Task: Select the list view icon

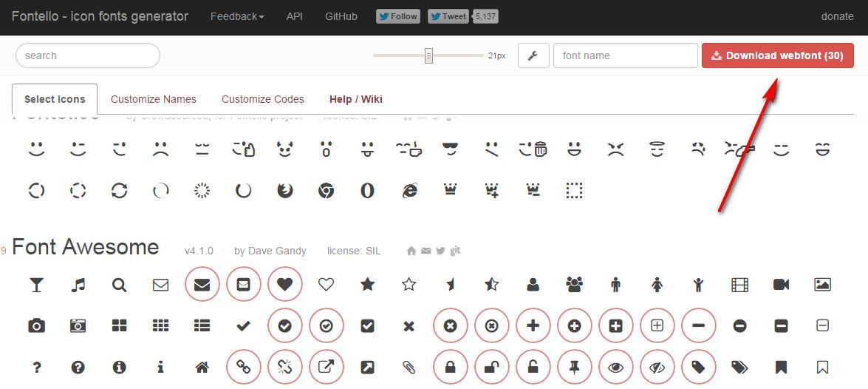Action: click(x=202, y=326)
